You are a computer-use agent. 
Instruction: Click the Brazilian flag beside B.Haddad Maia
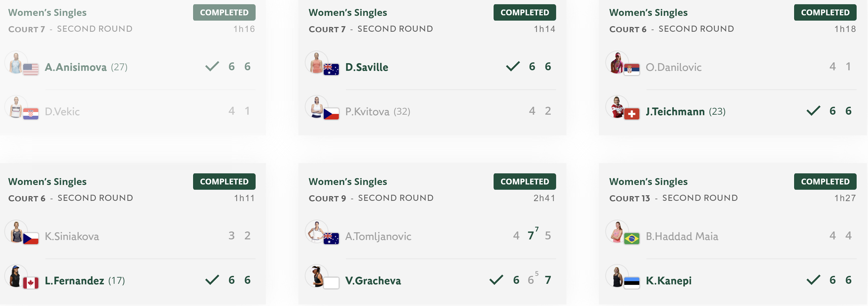(x=631, y=239)
